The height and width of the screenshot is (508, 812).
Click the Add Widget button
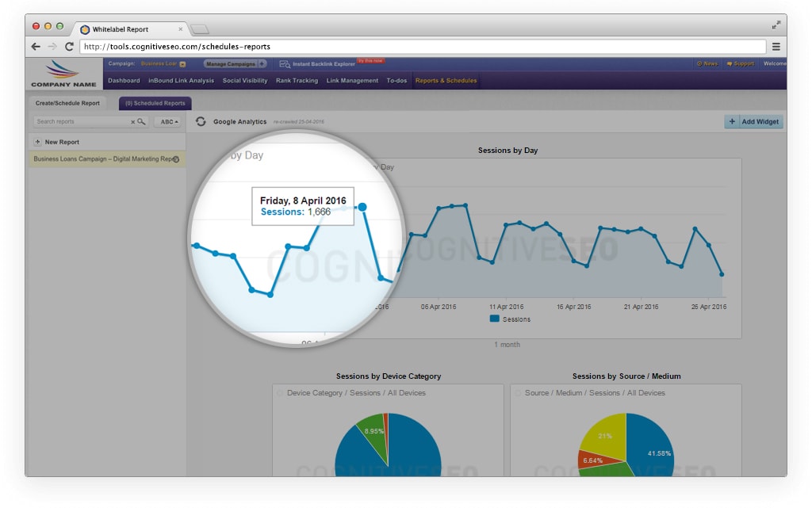[753, 122]
